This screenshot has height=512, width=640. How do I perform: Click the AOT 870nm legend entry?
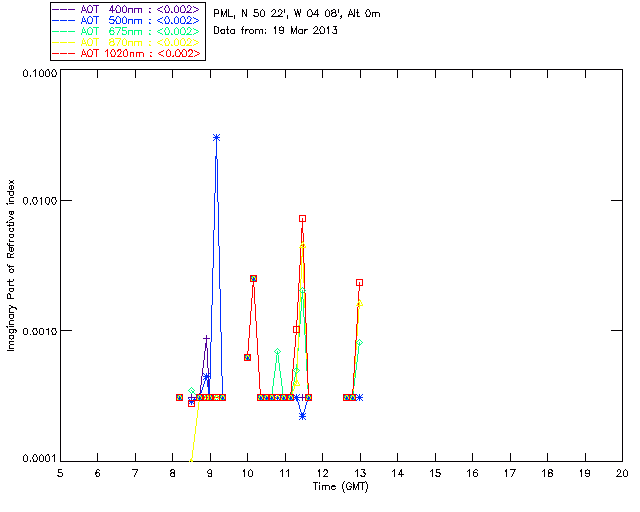pos(127,42)
